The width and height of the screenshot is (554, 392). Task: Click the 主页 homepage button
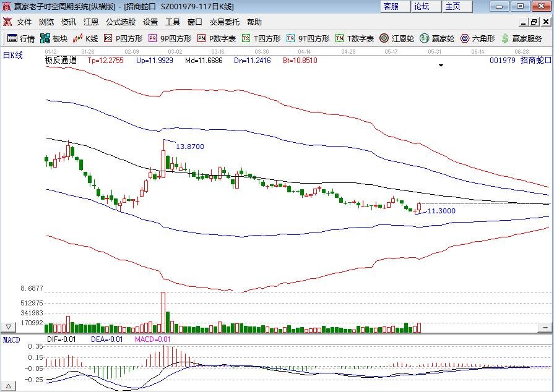tap(457, 6)
